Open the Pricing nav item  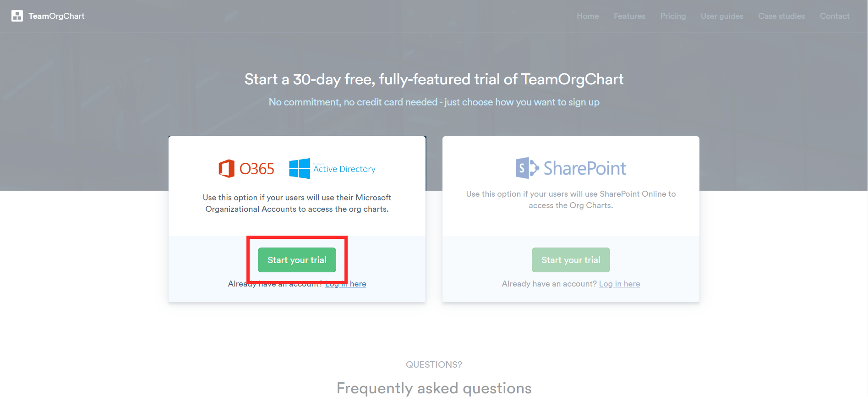coord(673,16)
